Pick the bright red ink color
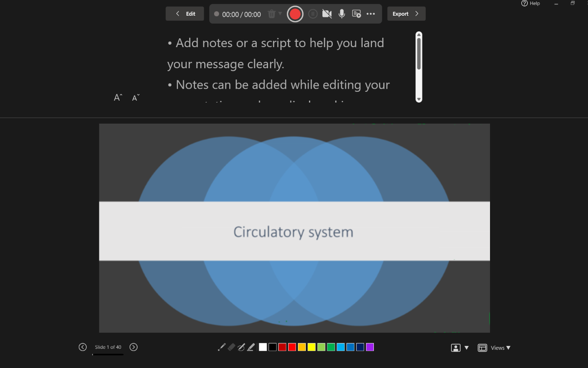588x368 pixels. 292,347
